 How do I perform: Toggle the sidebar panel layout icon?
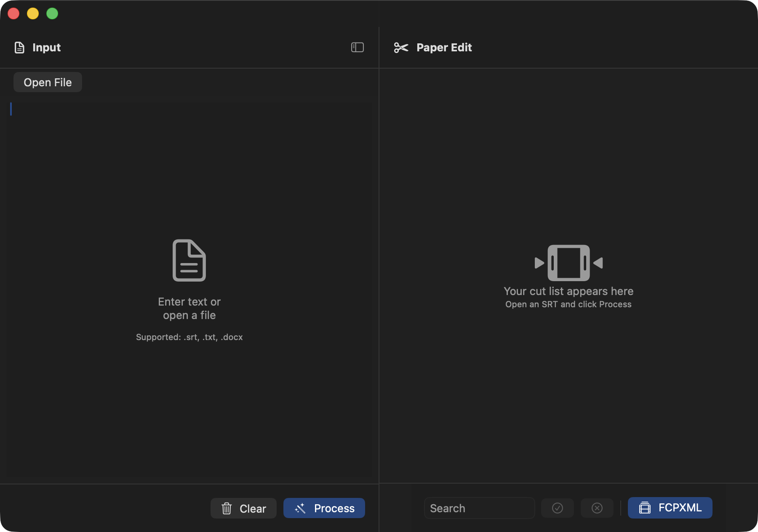click(x=357, y=48)
